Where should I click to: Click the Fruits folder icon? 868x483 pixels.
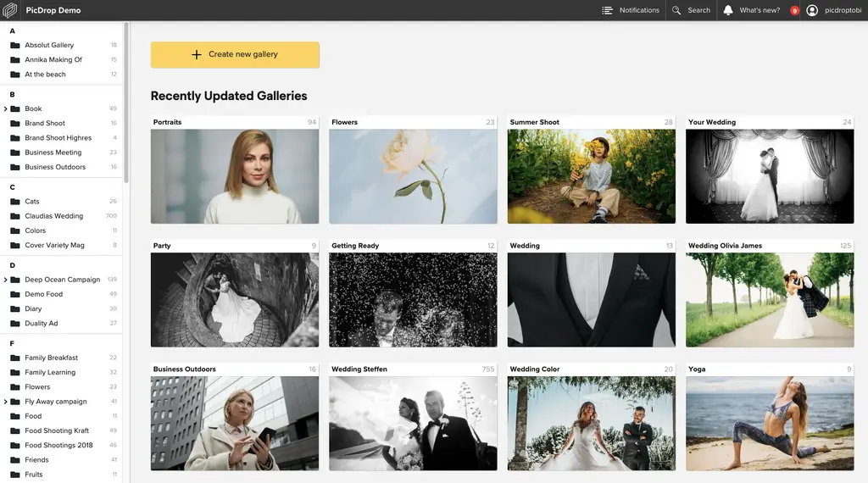15,475
